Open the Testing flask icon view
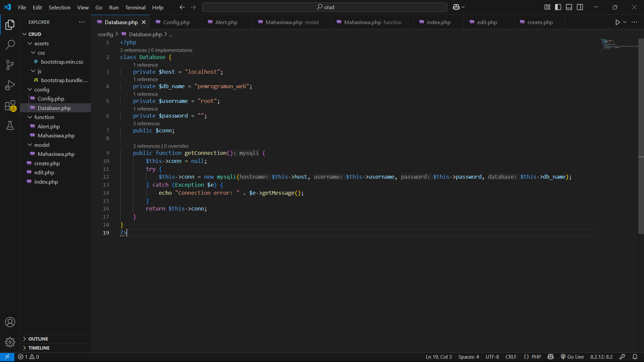Image resolution: width=644 pixels, height=362 pixels. pos(10,125)
